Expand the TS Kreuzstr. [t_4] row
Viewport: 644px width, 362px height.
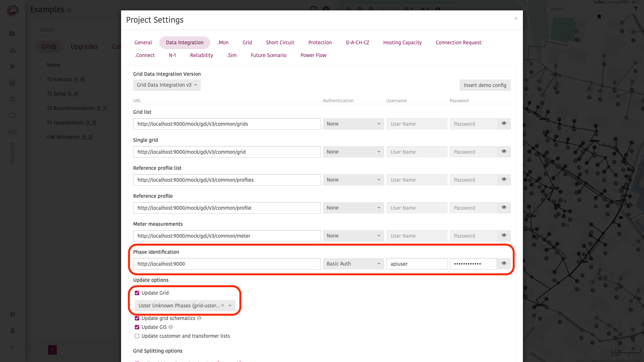coord(41,79)
